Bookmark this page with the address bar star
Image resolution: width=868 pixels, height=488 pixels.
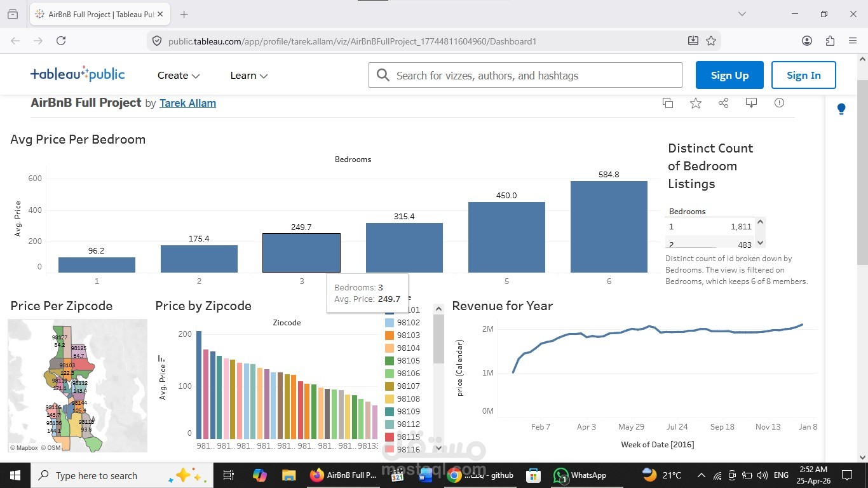(x=711, y=41)
